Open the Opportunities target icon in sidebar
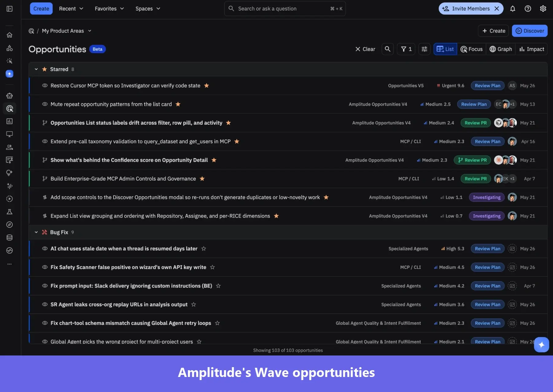 pyautogui.click(x=10, y=108)
